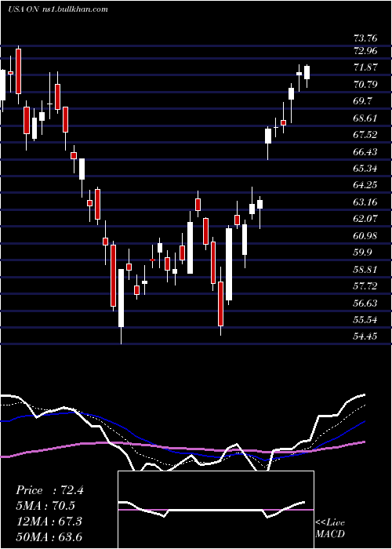Click the 62.07 price level label

[x=366, y=219]
